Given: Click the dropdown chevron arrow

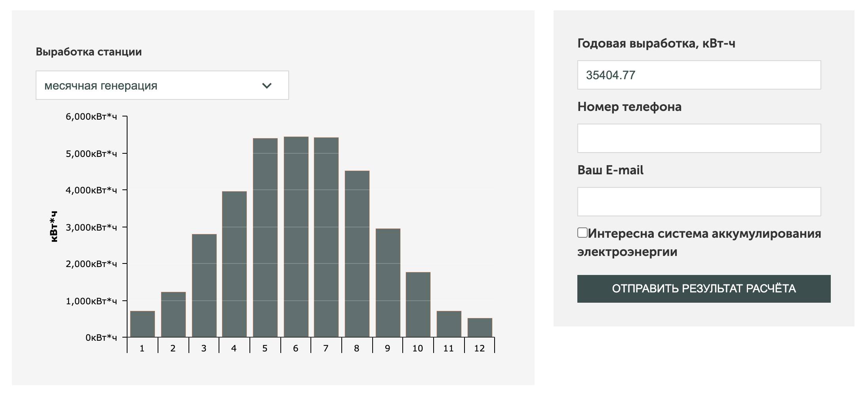Looking at the screenshot, I should pos(267,86).
